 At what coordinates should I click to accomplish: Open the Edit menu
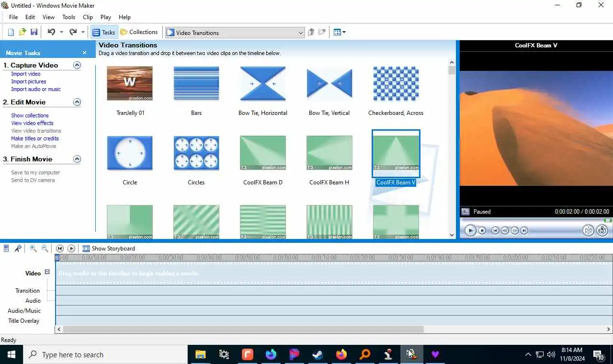[30, 17]
